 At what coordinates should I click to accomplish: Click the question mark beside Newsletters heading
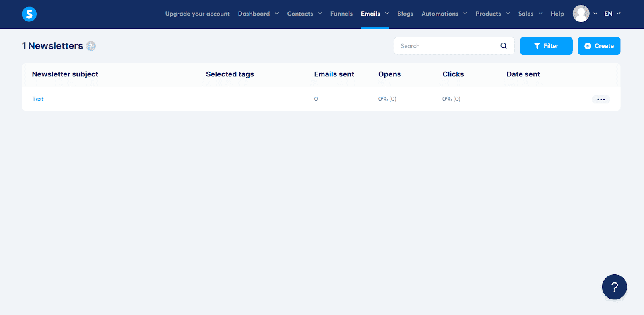pos(91,46)
